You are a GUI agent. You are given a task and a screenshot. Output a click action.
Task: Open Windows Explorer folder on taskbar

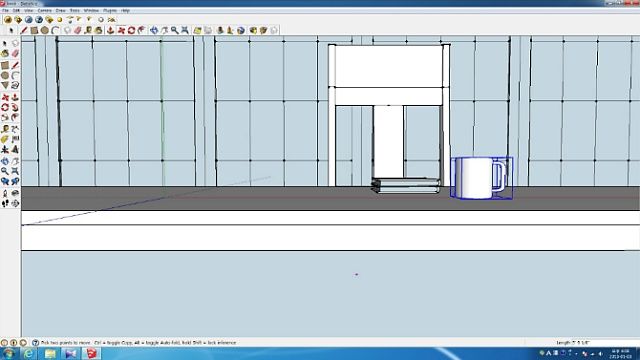[x=50, y=353]
